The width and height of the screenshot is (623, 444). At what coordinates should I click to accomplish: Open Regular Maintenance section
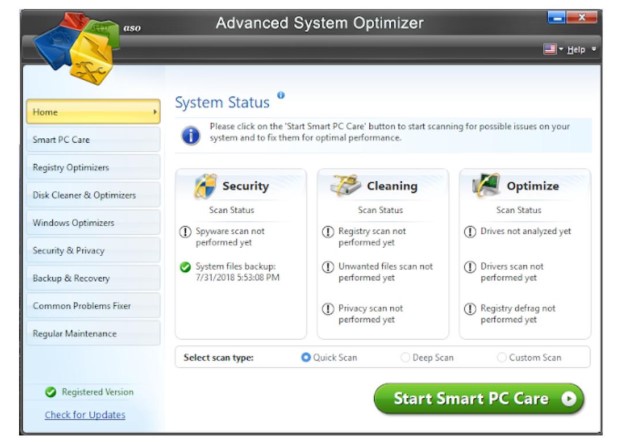(x=93, y=334)
